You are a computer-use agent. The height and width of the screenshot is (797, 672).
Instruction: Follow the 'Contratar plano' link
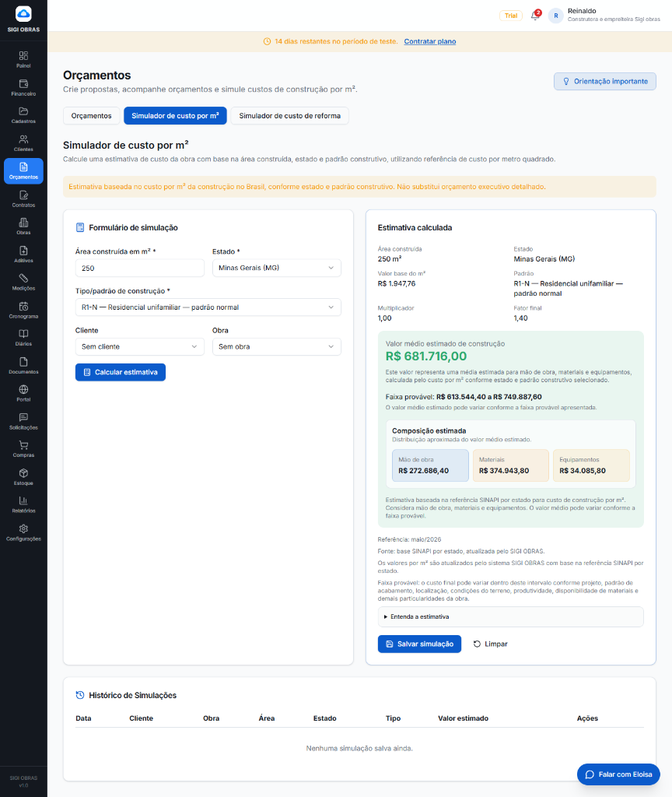pyautogui.click(x=430, y=42)
